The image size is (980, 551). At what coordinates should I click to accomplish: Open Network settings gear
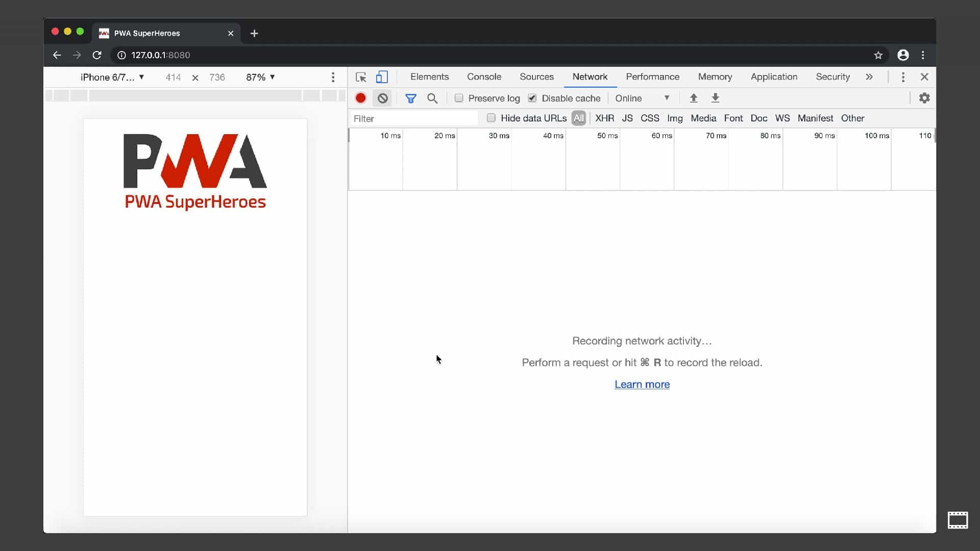[x=924, y=98]
